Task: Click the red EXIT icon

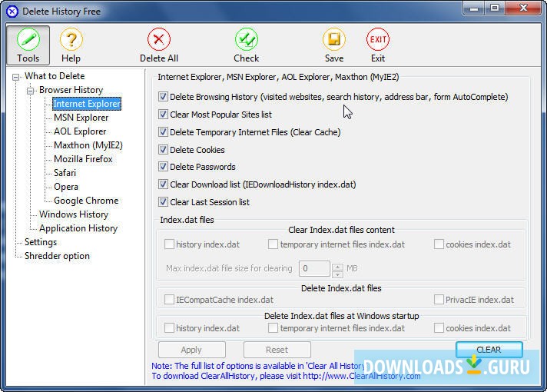Action: click(x=378, y=39)
